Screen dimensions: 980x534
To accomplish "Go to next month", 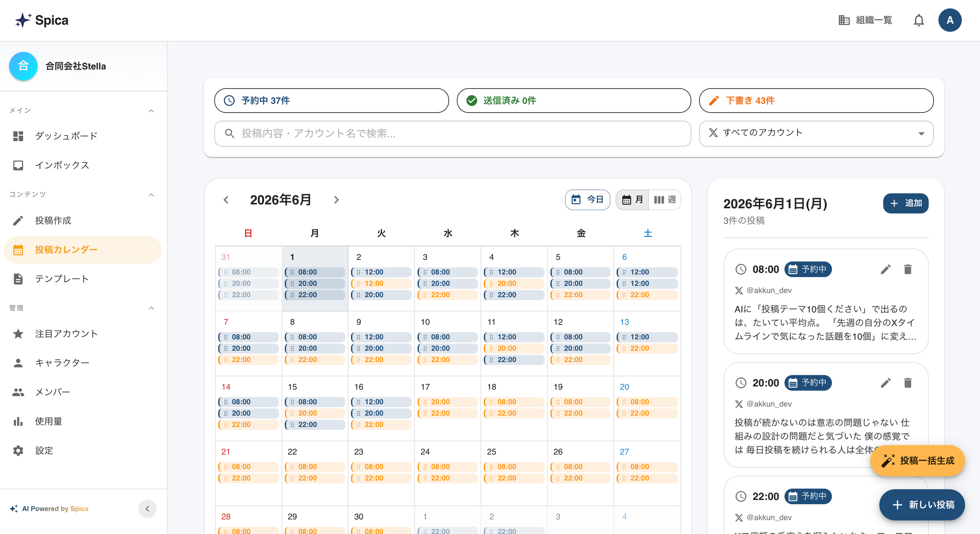I will (x=336, y=199).
